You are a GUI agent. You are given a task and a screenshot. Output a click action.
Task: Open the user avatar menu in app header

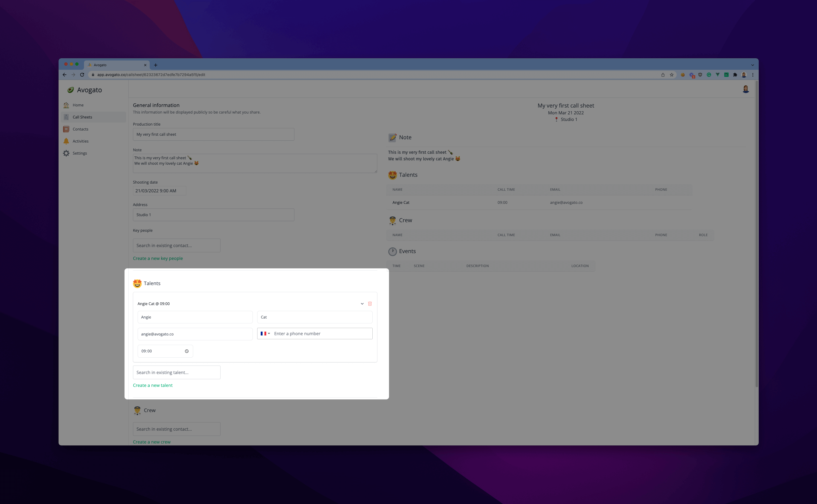point(746,89)
